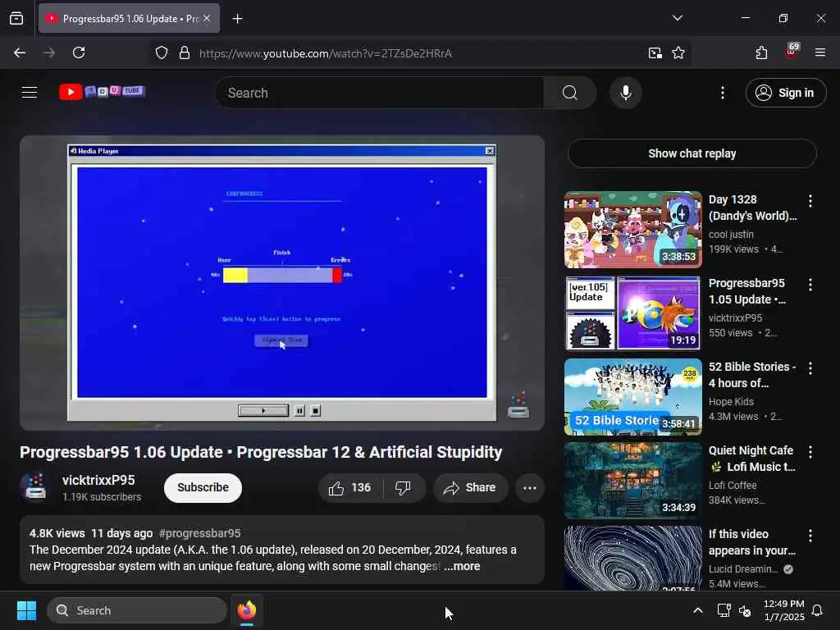Go back in browser
Image resolution: width=840 pixels, height=630 pixels.
click(20, 52)
